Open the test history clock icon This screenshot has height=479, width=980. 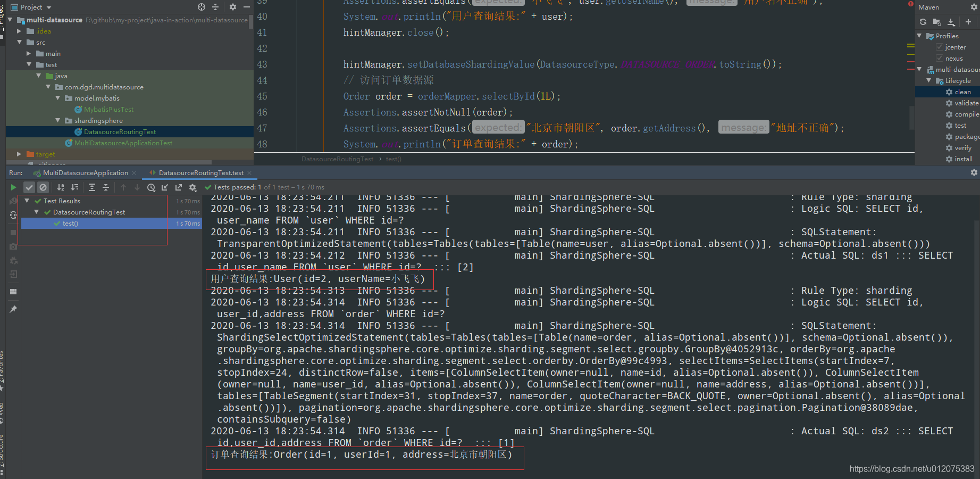[x=151, y=187]
